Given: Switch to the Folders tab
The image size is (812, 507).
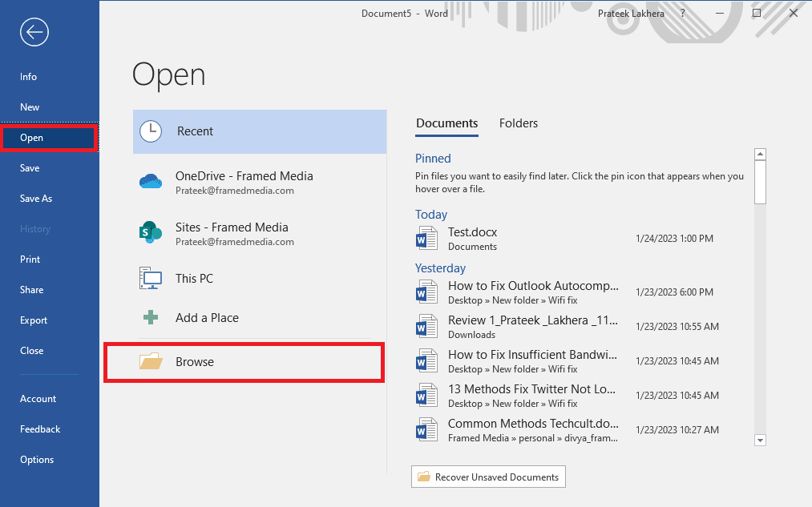Looking at the screenshot, I should (x=519, y=123).
